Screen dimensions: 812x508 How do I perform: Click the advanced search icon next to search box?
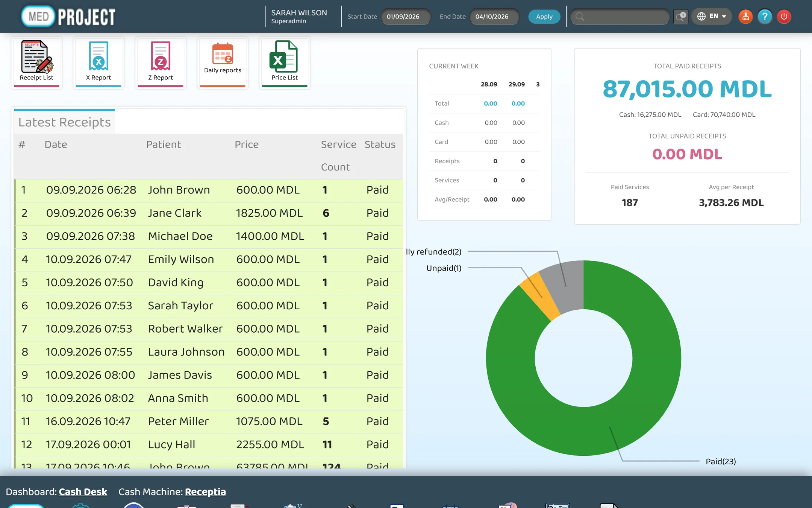[681, 17]
